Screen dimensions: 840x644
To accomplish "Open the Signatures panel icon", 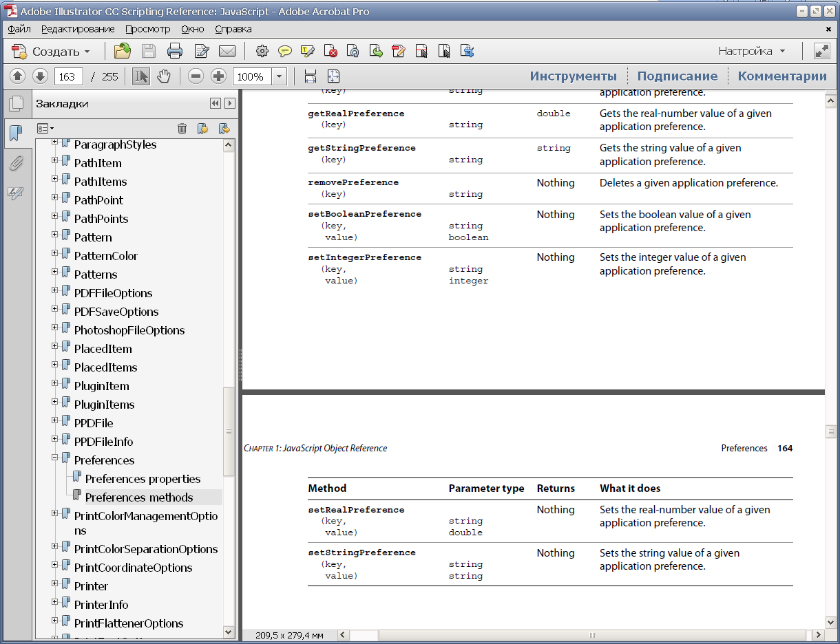I will pyautogui.click(x=16, y=194).
